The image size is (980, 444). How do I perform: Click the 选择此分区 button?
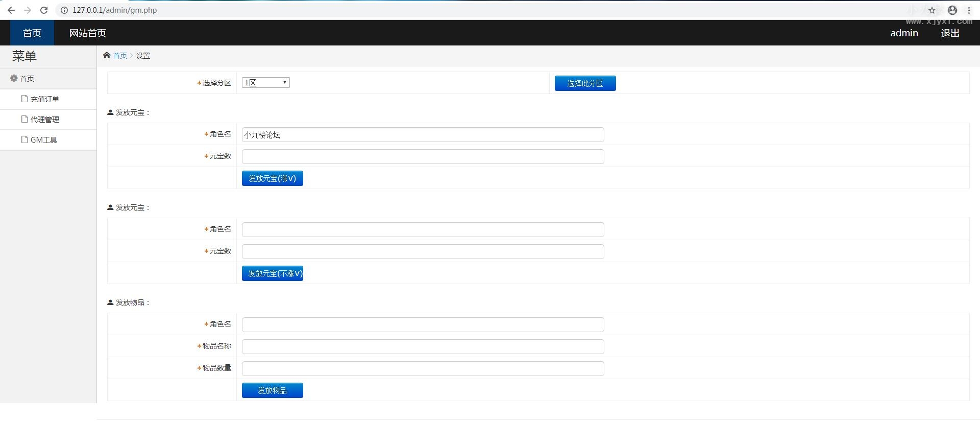pos(585,83)
